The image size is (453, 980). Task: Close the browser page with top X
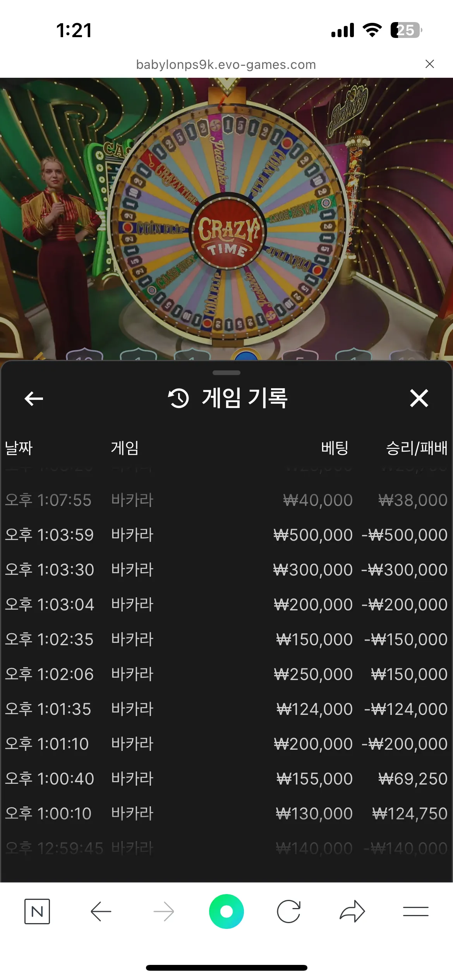click(430, 64)
